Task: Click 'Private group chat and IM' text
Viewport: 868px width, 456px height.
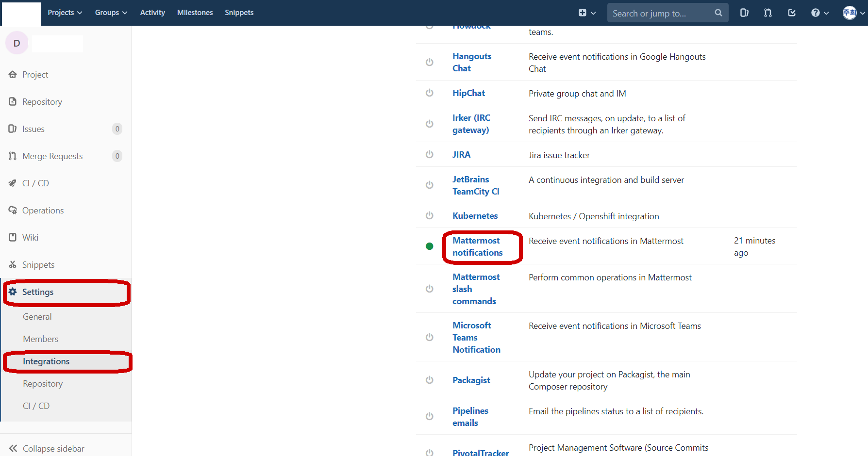Action: coord(577,94)
